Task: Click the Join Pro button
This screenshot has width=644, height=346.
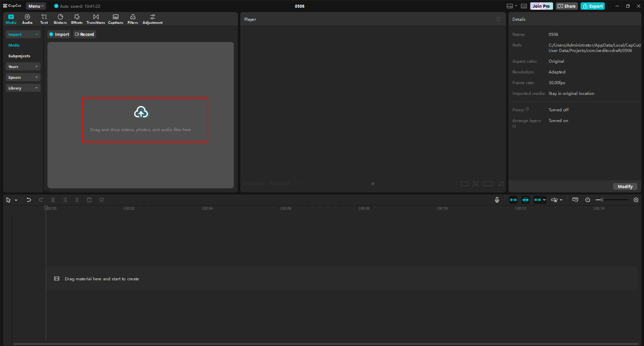Action: 541,6
